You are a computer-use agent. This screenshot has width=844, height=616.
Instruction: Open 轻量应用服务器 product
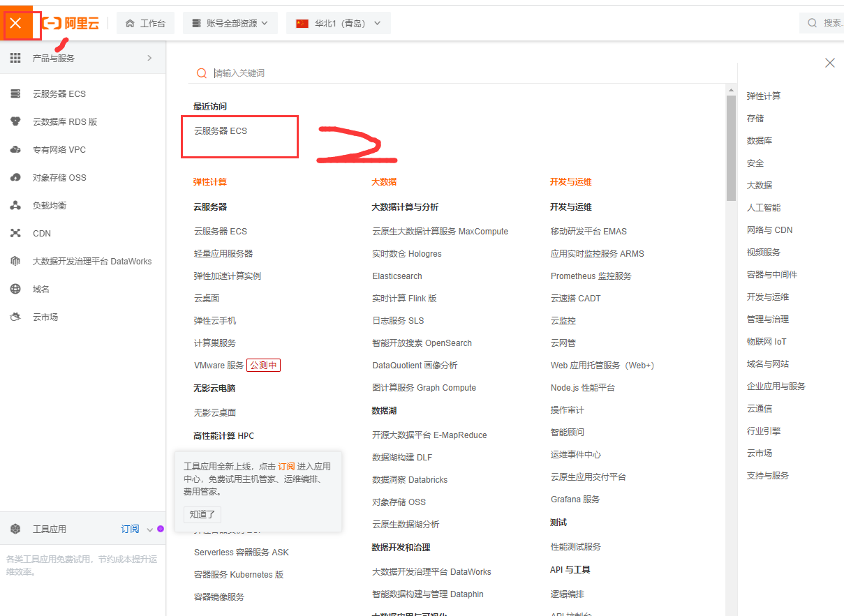[x=223, y=253]
